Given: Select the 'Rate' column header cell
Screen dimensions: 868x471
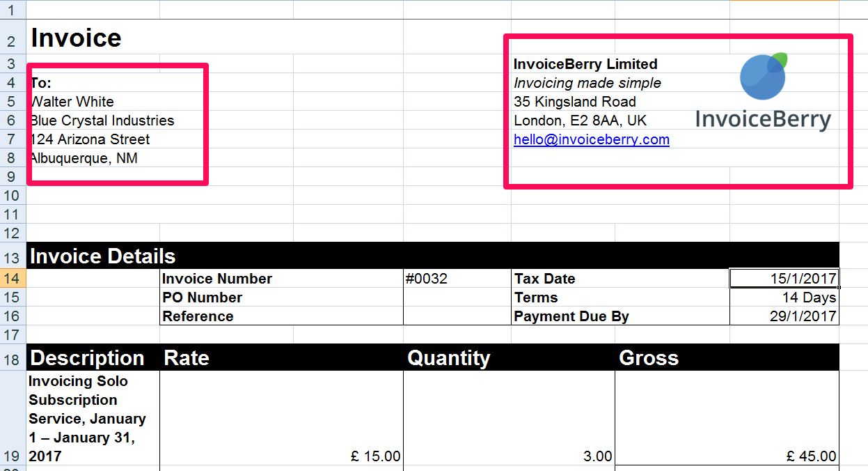Looking at the screenshot, I should (281, 357).
